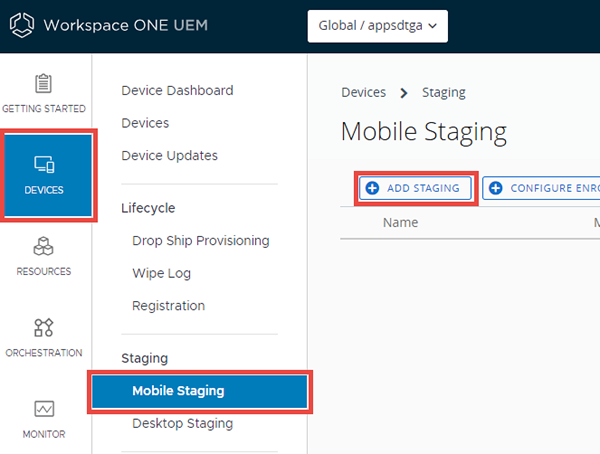
Task: Click the plus icon in Add Staging
Action: [x=372, y=188]
